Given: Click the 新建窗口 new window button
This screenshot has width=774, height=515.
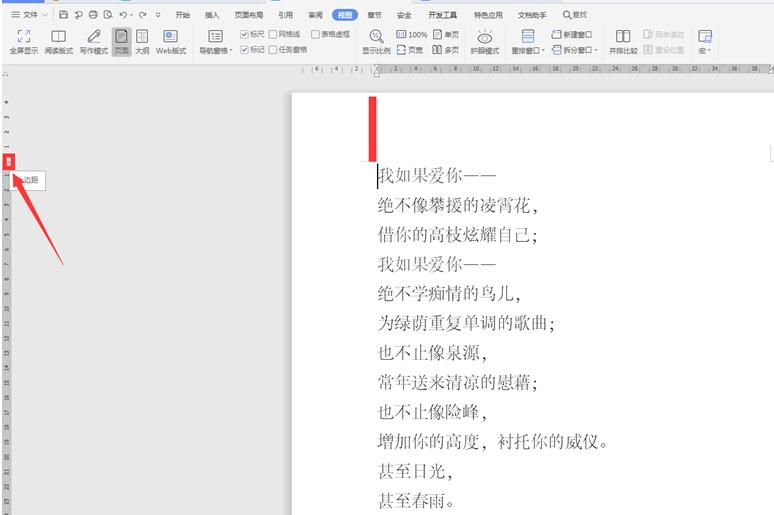Looking at the screenshot, I should point(571,34).
